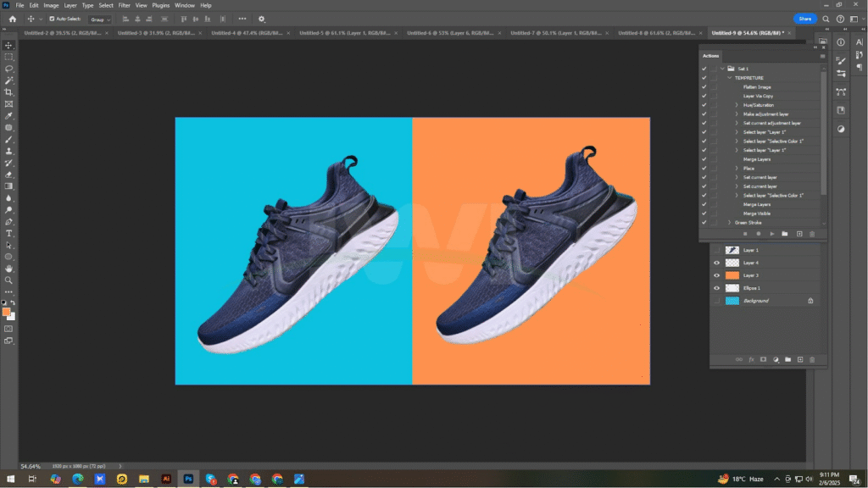This screenshot has width=868, height=488.
Task: Collapse the Set 1 action set
Action: [x=722, y=69]
